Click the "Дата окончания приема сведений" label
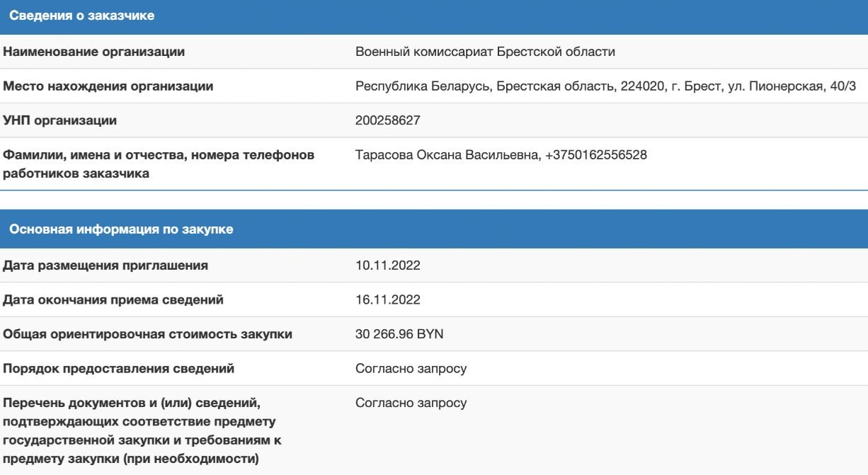The image size is (868, 475). coord(113,300)
